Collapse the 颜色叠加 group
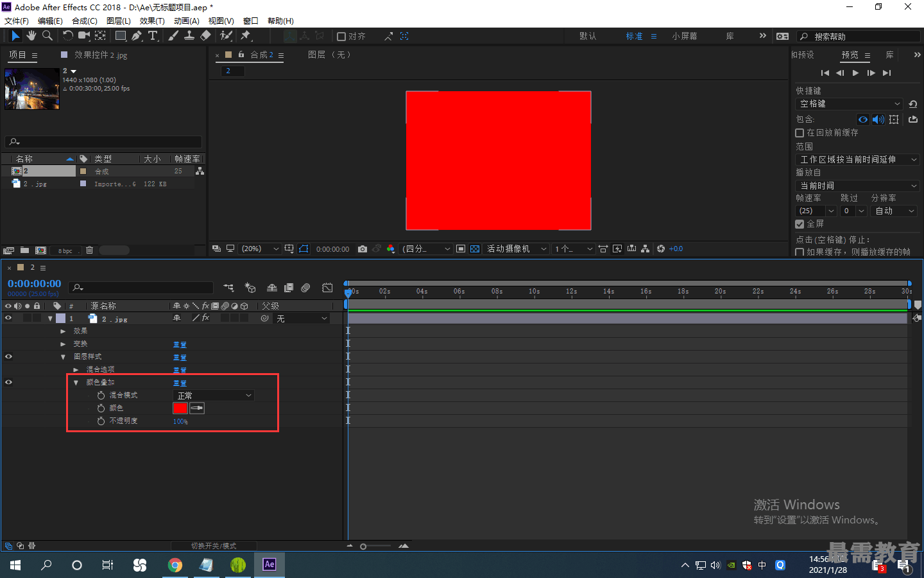The height and width of the screenshot is (578, 924). tap(76, 383)
